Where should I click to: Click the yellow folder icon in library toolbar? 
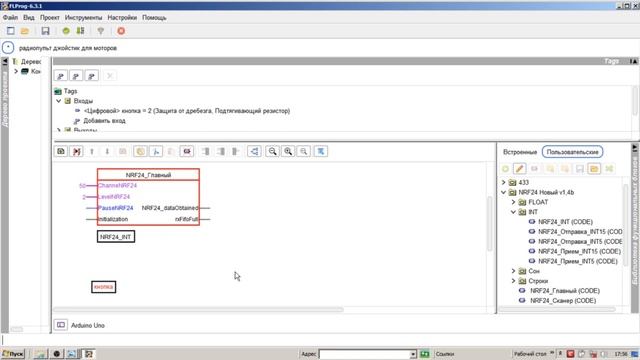coord(594,169)
